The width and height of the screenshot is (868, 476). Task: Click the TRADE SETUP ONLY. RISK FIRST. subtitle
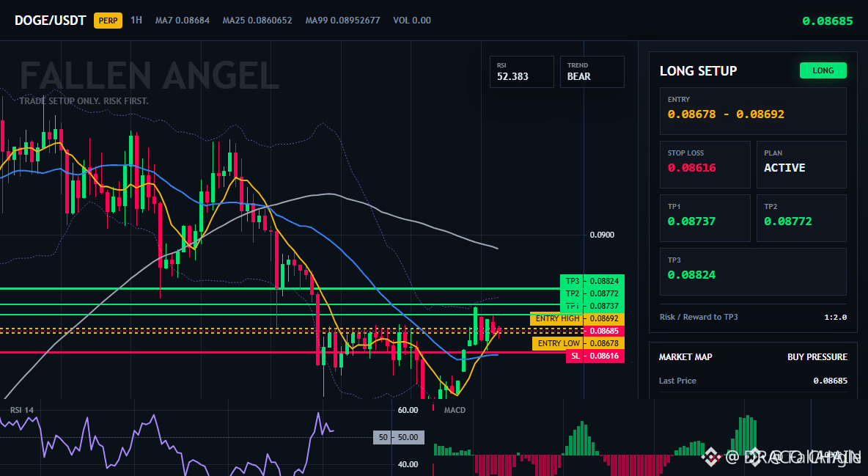point(84,101)
